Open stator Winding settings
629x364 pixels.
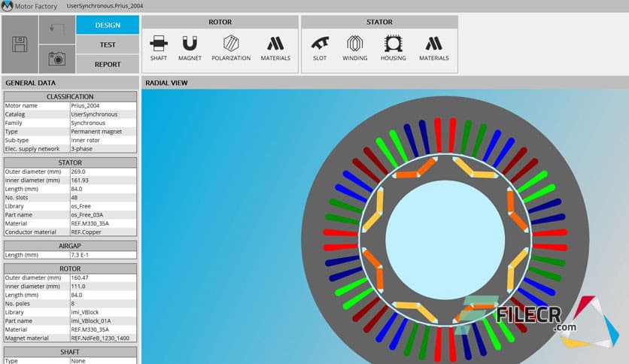(354, 48)
